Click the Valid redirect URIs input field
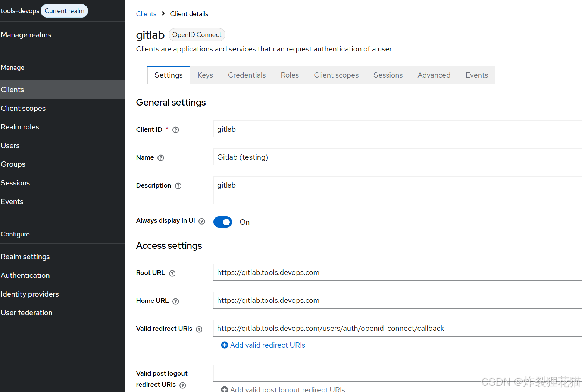This screenshot has height=392, width=582. pyautogui.click(x=398, y=329)
